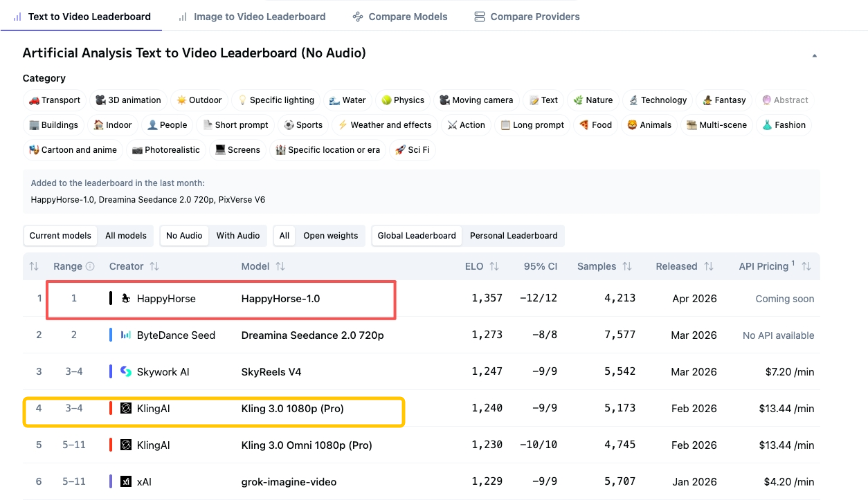Filter by Outdoor category
This screenshot has height=500, width=868.
pos(199,100)
